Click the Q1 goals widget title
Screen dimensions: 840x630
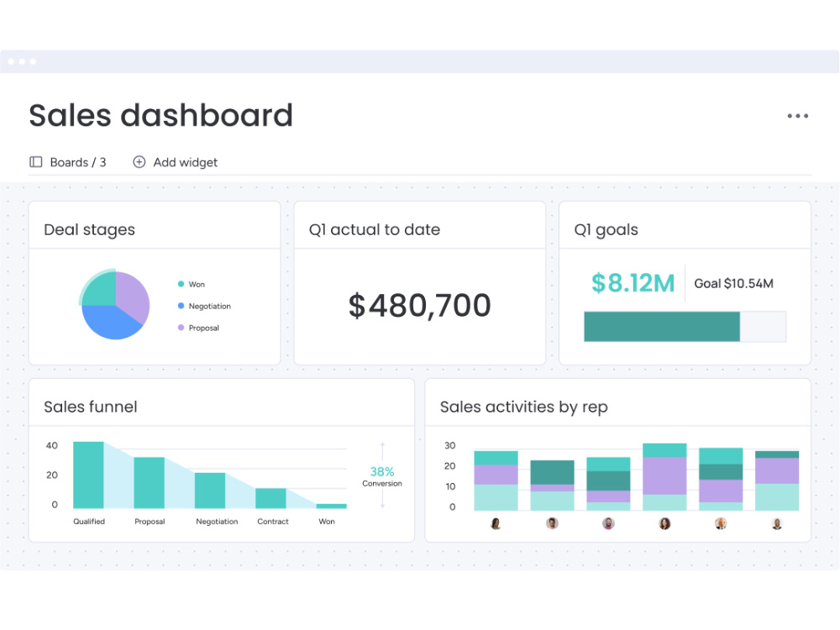pyautogui.click(x=606, y=230)
